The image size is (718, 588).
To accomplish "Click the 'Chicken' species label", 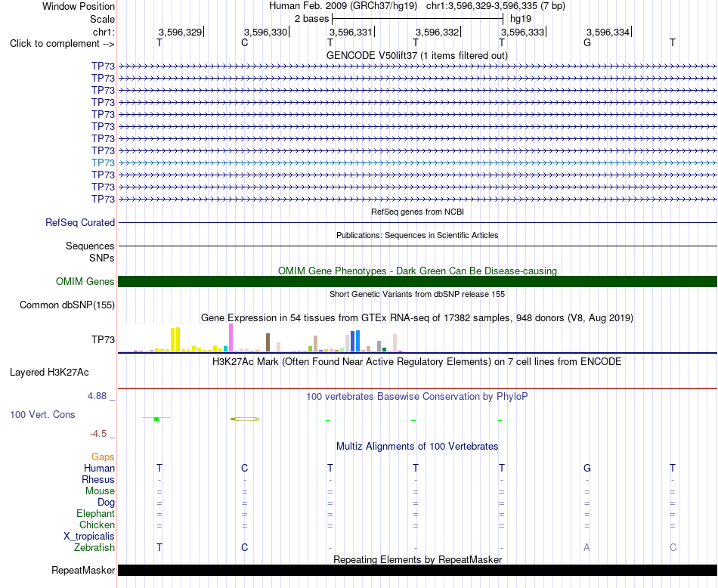I will pos(97,525).
